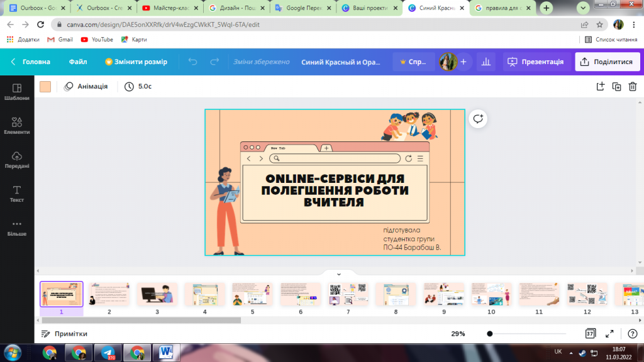
Task: Toggle fullscreen view mode
Action: (x=609, y=334)
